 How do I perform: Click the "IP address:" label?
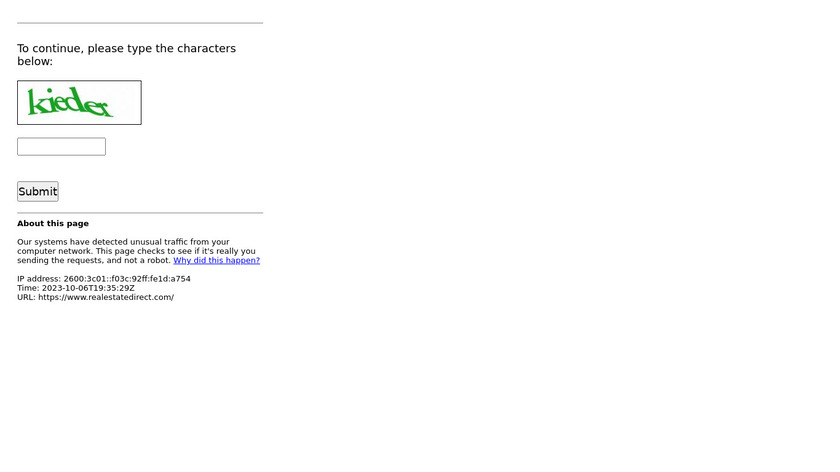click(39, 279)
